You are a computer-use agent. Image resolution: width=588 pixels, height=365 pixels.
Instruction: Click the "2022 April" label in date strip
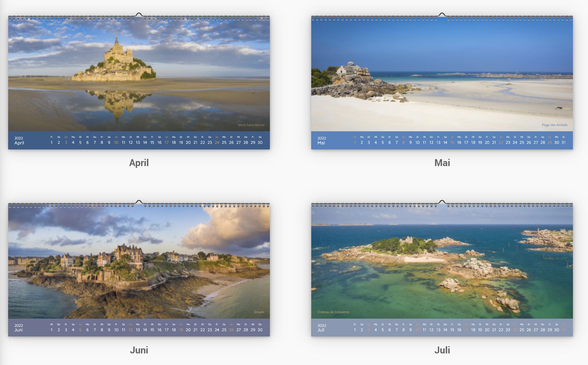coord(19,141)
